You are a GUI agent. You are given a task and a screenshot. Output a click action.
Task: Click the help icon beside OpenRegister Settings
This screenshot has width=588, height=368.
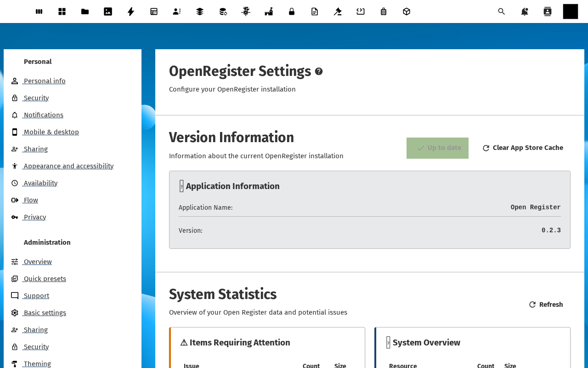(319, 71)
